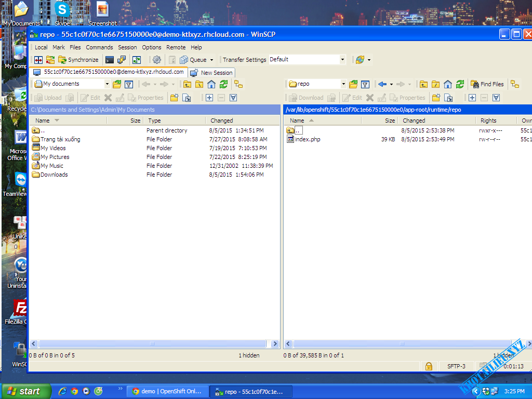
Task: Open the terminal console icon
Action: point(110,60)
